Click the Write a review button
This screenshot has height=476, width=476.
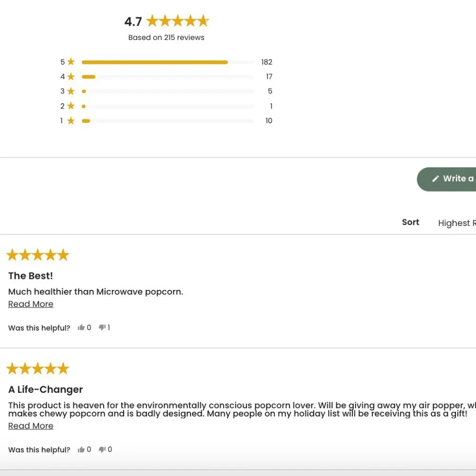446,179
